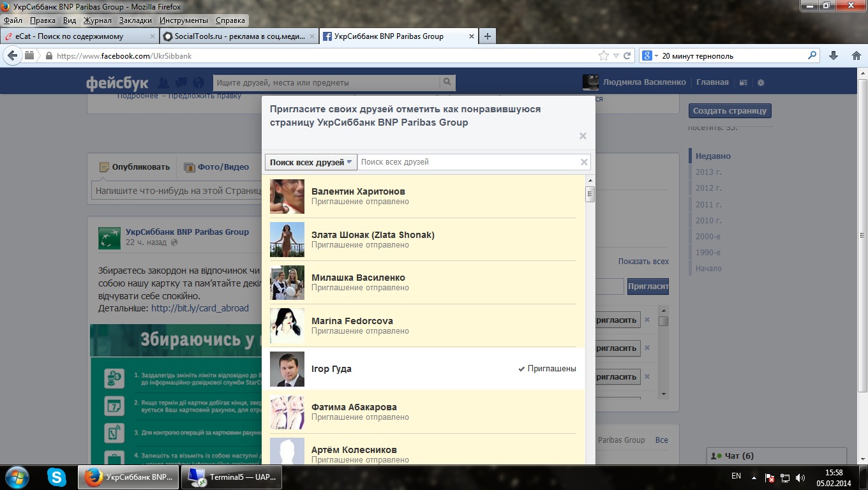Open the bit.ly/card_abroad link
This screenshot has height=490, width=868.
click(x=200, y=308)
